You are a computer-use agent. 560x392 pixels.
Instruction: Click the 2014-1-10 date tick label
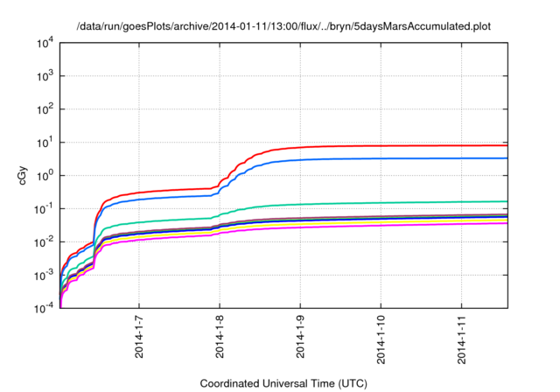[x=381, y=339]
